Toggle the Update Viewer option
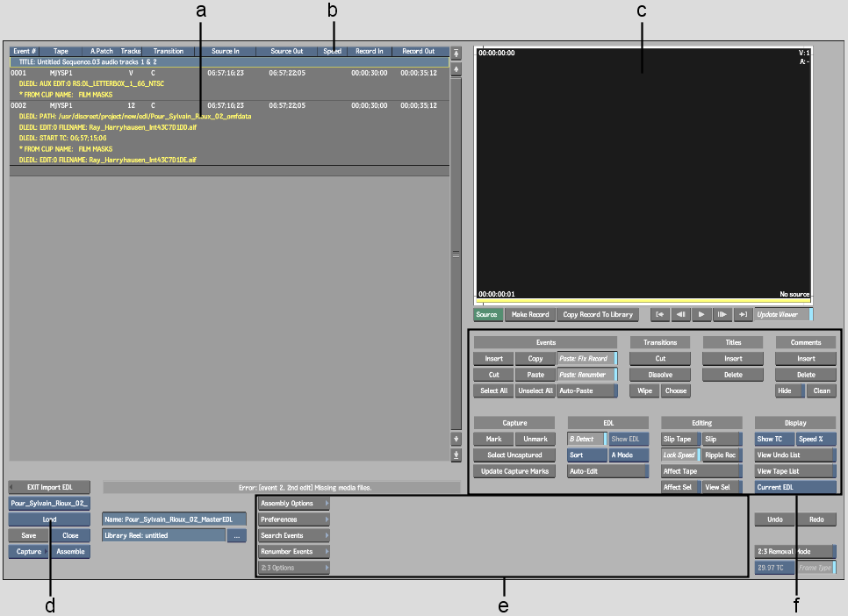The width and height of the screenshot is (848, 616). [x=784, y=314]
